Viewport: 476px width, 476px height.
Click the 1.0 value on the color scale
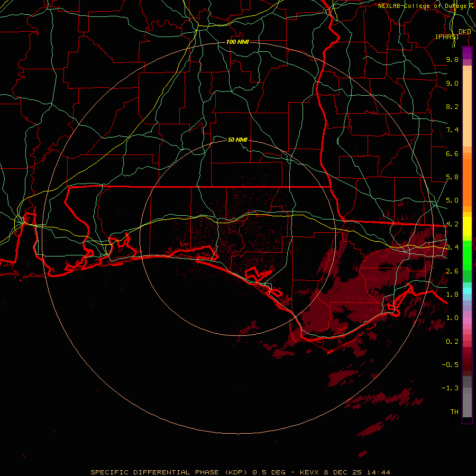point(452,318)
